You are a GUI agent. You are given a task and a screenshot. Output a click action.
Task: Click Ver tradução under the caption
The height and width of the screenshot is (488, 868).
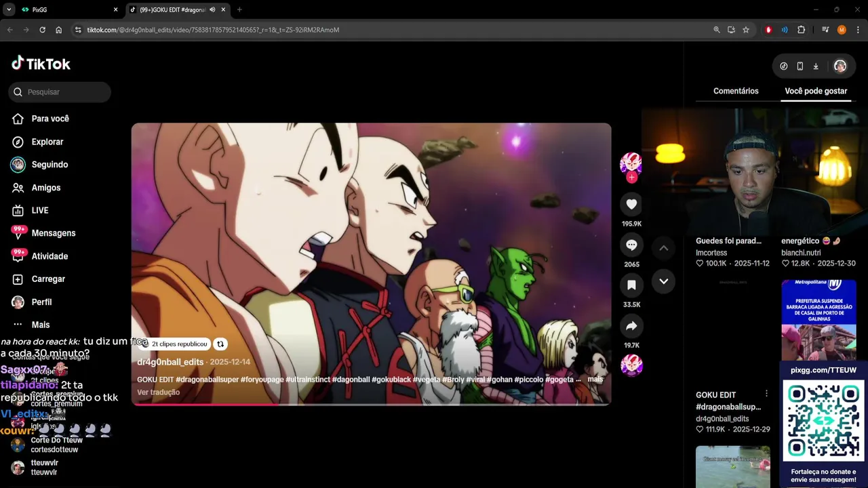click(158, 392)
